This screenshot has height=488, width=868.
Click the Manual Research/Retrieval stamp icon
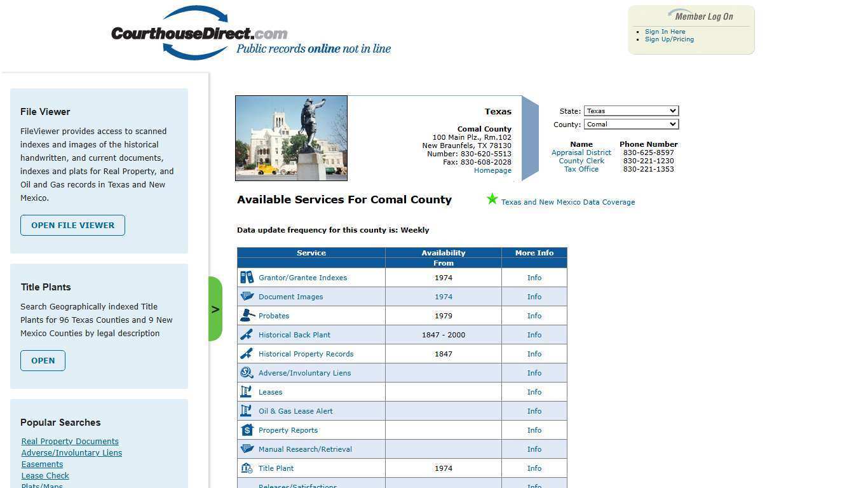(x=247, y=449)
